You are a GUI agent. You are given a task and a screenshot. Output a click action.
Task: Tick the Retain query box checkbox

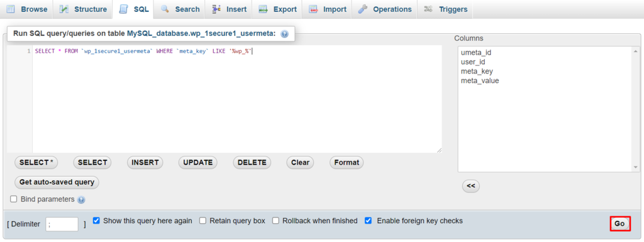click(203, 221)
